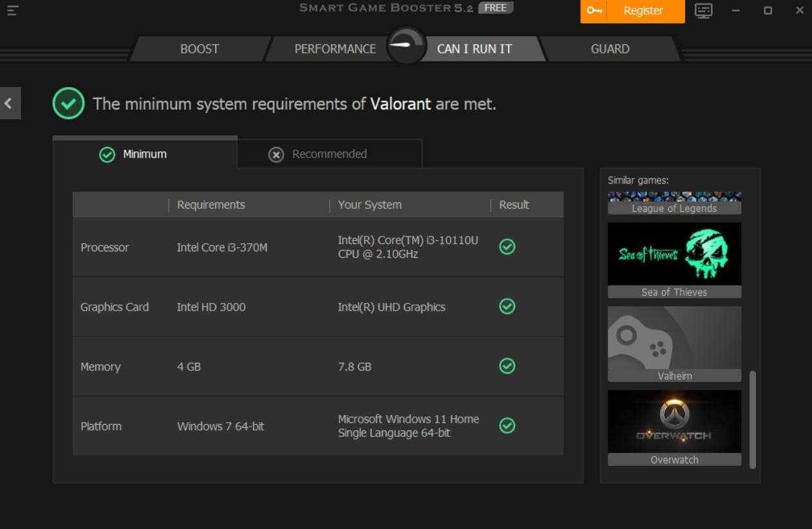Click the speedometer gauge icon
This screenshot has height=529, width=812.
pos(406,45)
